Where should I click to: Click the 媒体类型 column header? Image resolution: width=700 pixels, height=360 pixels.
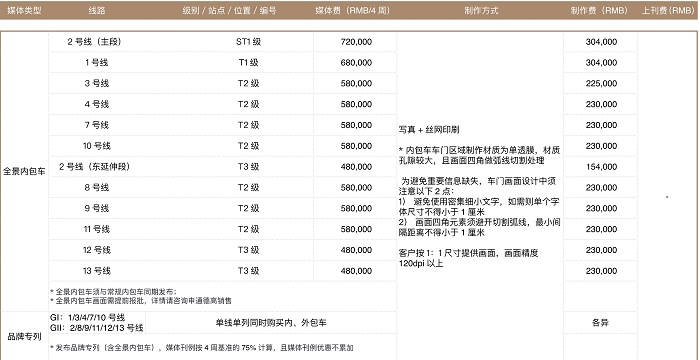point(25,11)
